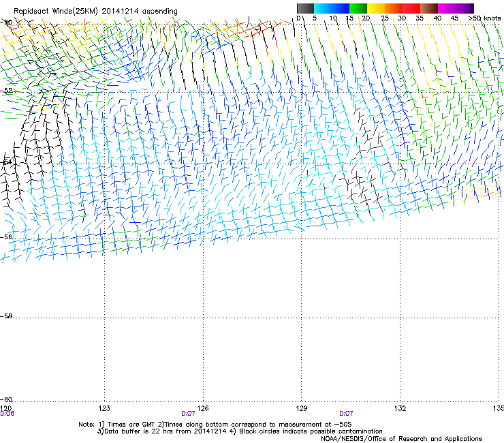Screen dimensions: 504x443
Task: Click the '132' longitude label
Action: (400, 408)
